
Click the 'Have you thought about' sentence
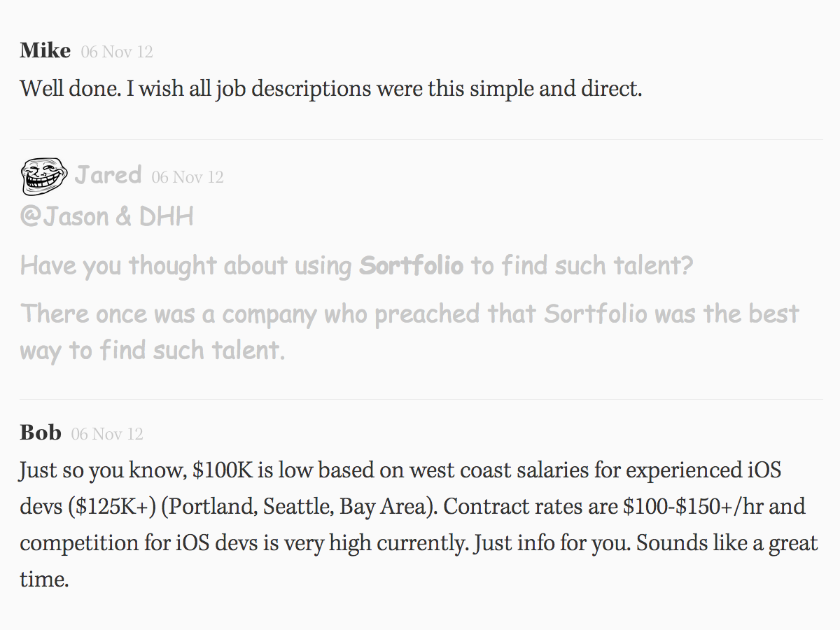tap(356, 265)
